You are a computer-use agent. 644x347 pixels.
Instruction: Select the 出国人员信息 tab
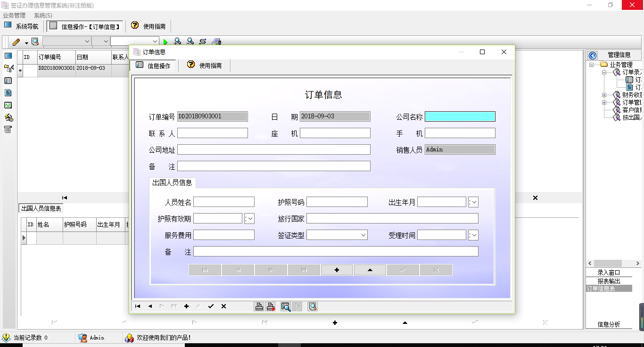[x=172, y=183]
